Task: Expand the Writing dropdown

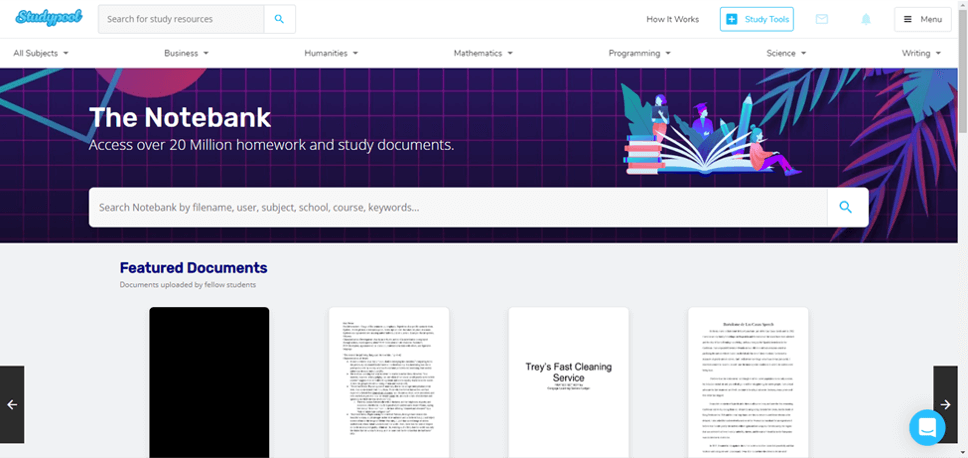Action: coord(922,53)
